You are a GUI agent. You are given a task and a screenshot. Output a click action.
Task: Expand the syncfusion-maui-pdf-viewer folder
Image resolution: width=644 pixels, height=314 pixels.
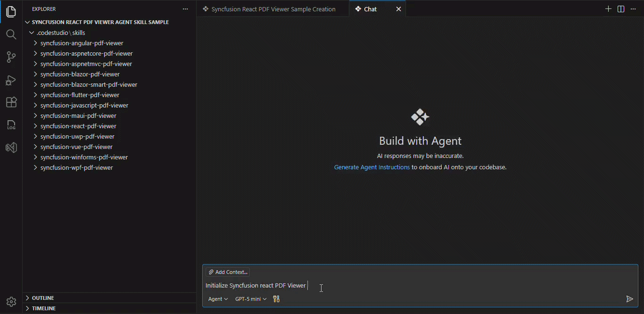(110, 116)
